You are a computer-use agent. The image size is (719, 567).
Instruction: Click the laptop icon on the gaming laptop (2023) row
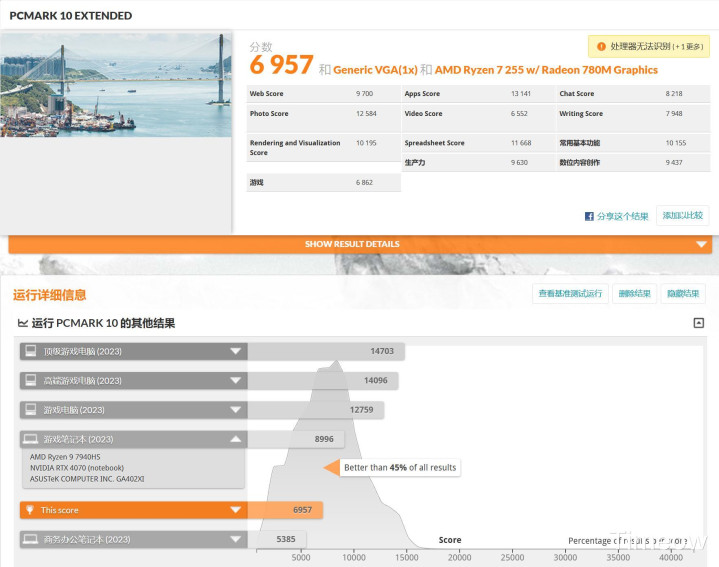[x=30, y=439]
